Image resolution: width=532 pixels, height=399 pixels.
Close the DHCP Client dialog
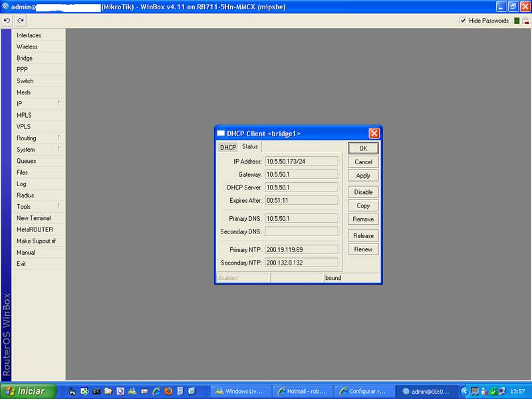[374, 134]
